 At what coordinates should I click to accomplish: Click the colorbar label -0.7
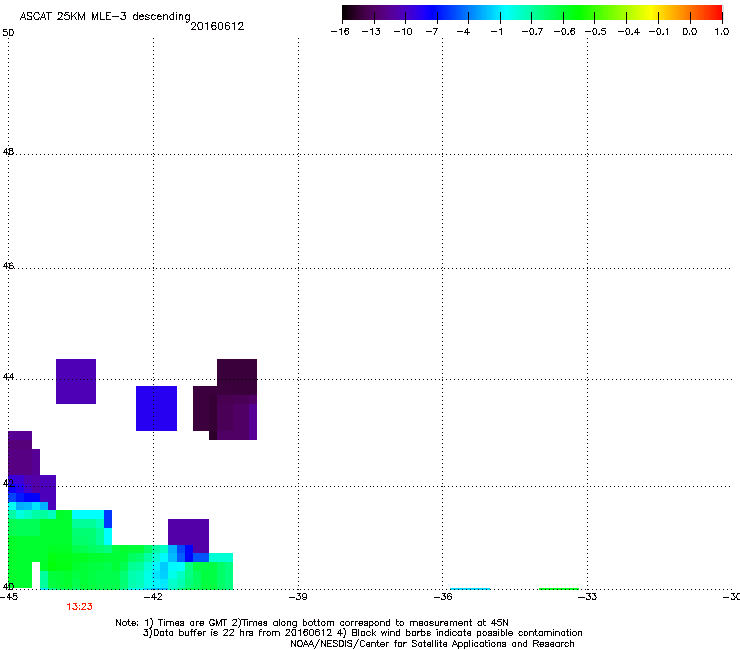[532, 32]
